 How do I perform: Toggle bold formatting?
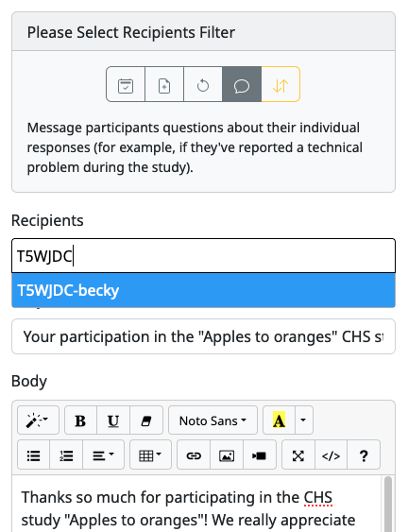[80, 420]
